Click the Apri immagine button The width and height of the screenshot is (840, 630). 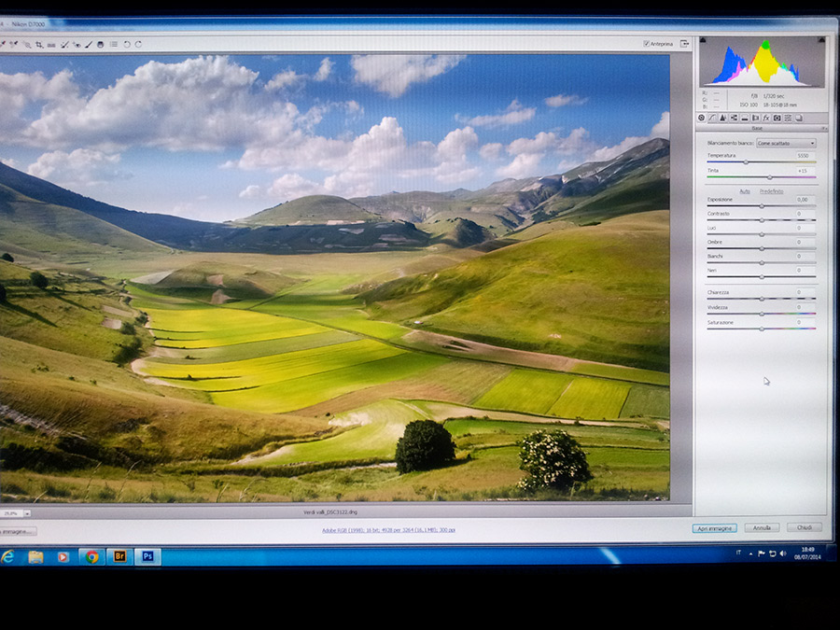point(715,528)
